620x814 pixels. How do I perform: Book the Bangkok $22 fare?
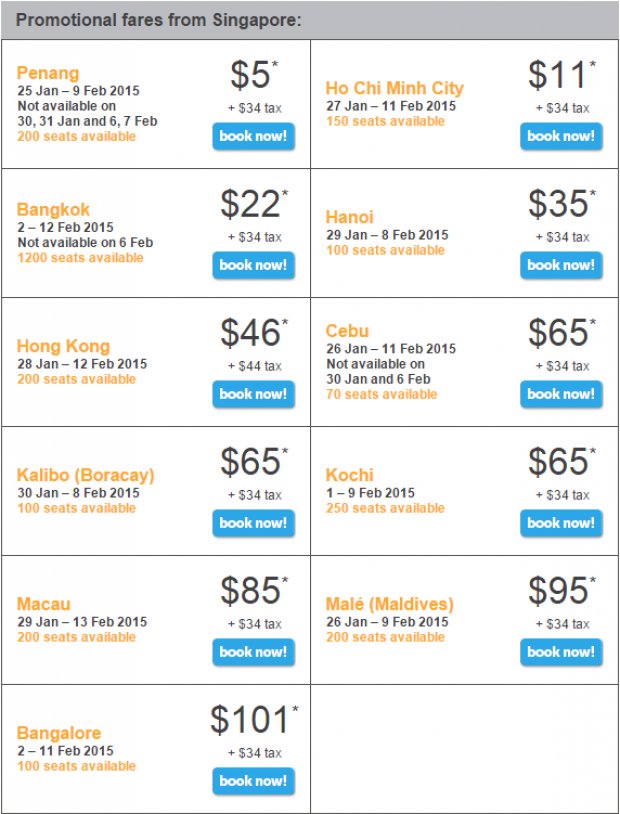253,265
